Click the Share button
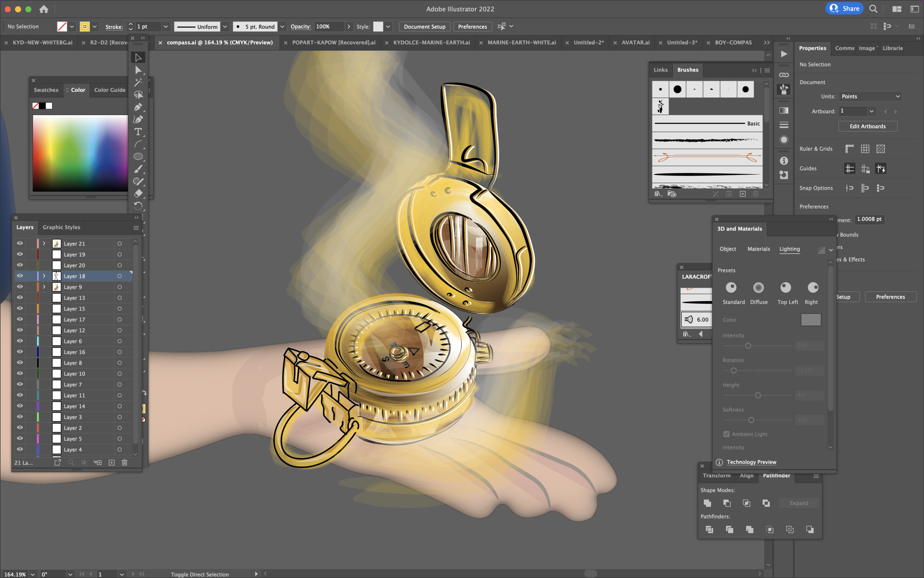Image resolution: width=924 pixels, height=578 pixels. (845, 9)
